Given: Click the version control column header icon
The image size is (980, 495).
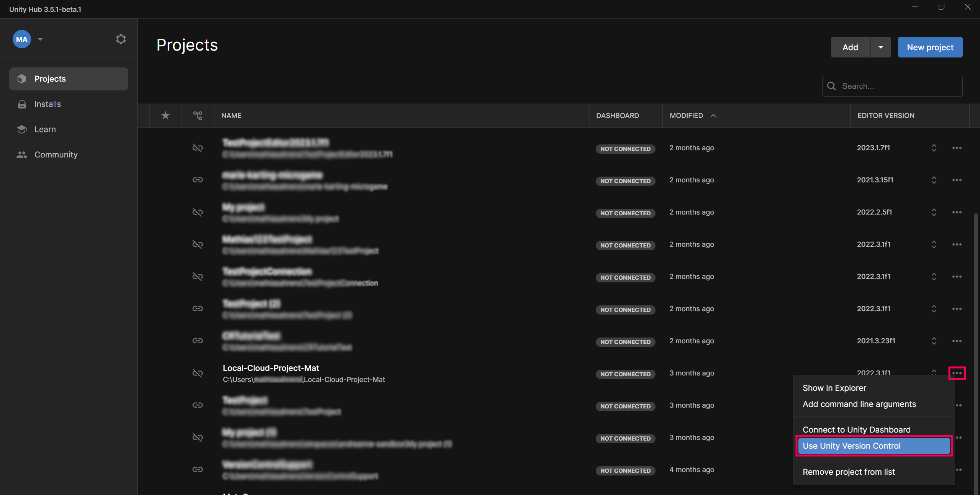Looking at the screenshot, I should click(198, 115).
